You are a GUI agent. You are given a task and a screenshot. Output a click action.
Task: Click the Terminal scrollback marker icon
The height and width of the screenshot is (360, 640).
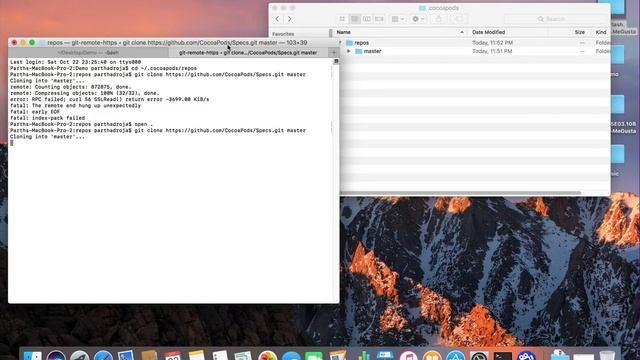(x=336, y=61)
